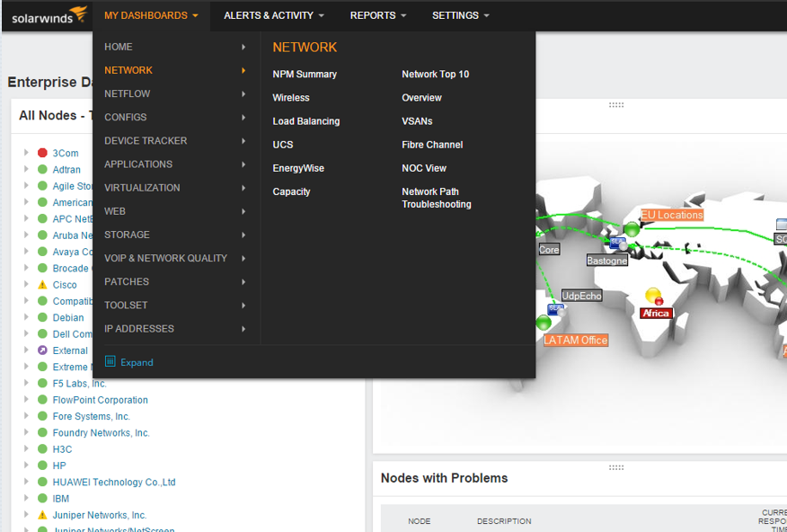The image size is (787, 532).
Task: Click the warning icon beside Cisco
Action: point(42,285)
